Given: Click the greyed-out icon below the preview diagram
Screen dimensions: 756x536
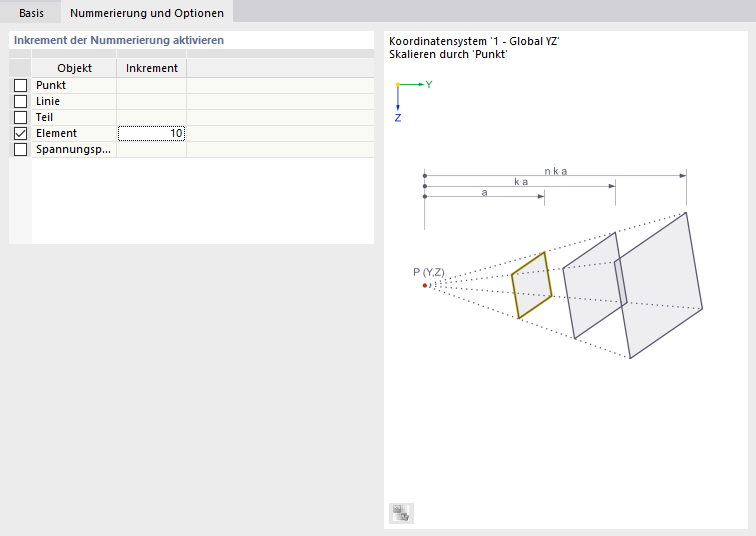Looking at the screenshot, I should click(x=401, y=513).
